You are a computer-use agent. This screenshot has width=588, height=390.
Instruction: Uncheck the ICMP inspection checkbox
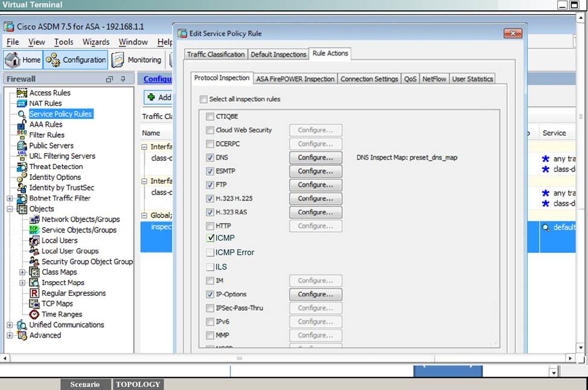(209, 238)
